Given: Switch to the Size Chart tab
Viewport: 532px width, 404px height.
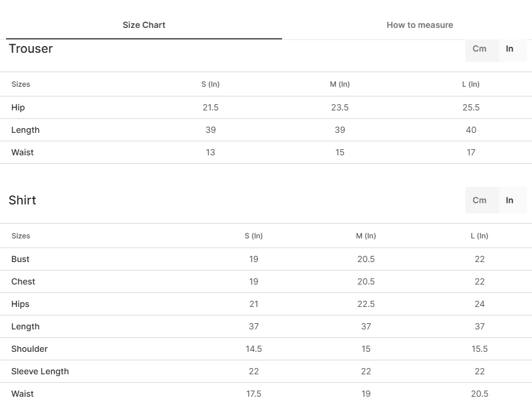Looking at the screenshot, I should tap(144, 25).
